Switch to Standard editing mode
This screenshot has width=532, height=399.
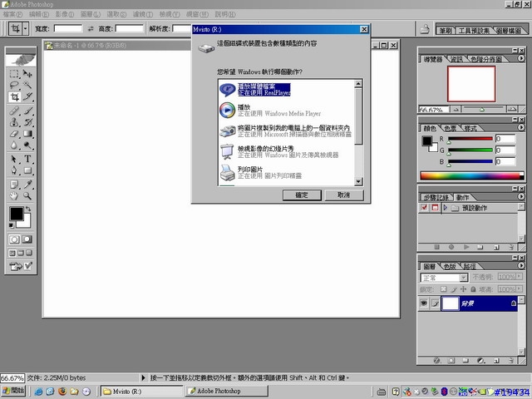coord(14,239)
